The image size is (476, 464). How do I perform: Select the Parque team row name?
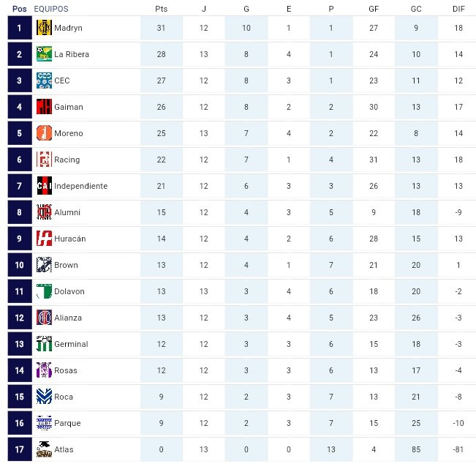pyautogui.click(x=67, y=423)
